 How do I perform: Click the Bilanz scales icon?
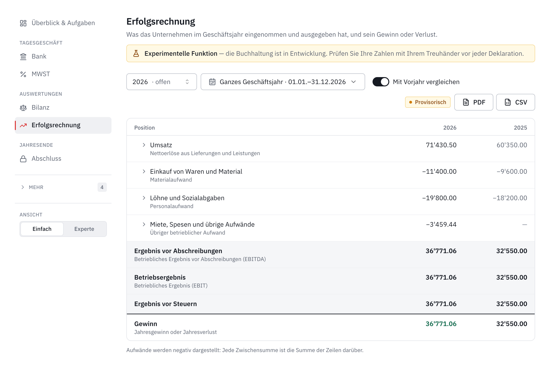(x=23, y=108)
